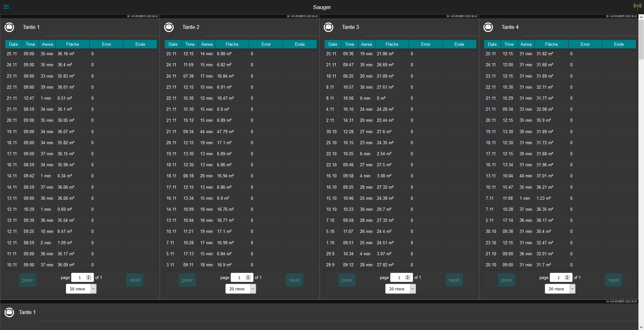Select the '07:38' time cell in Tante 2
The image size is (644, 330).
188,76
